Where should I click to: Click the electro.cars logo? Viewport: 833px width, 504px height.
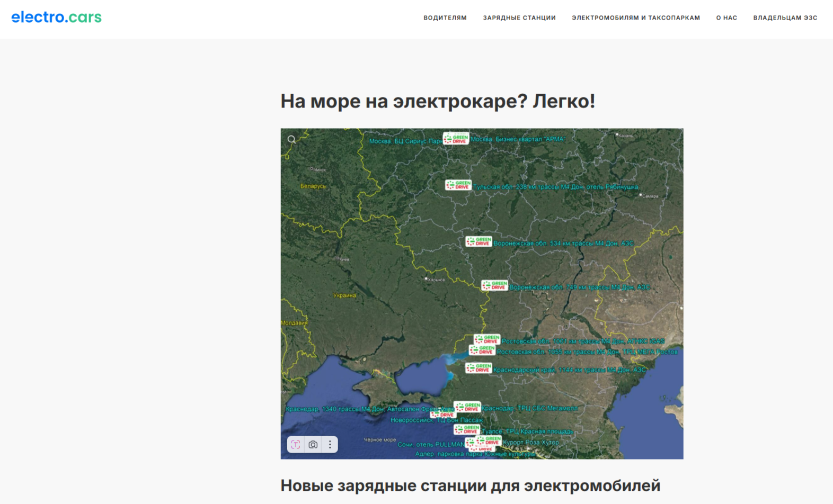[56, 17]
